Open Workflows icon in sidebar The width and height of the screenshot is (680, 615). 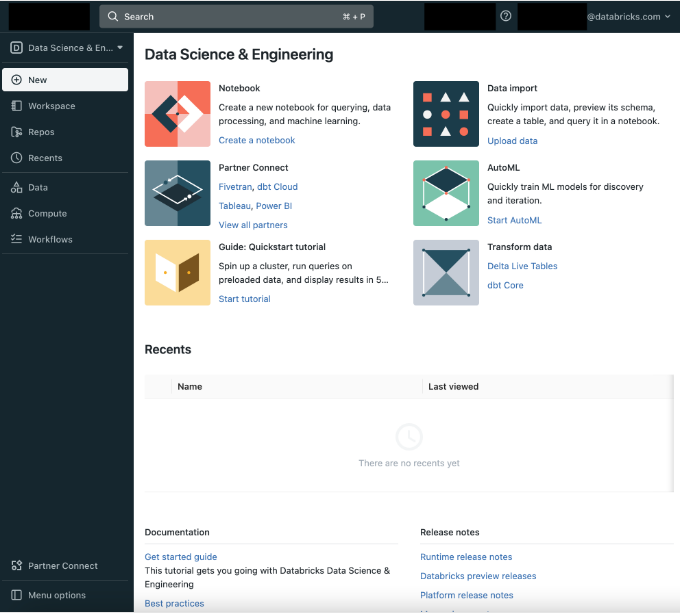tap(16, 240)
